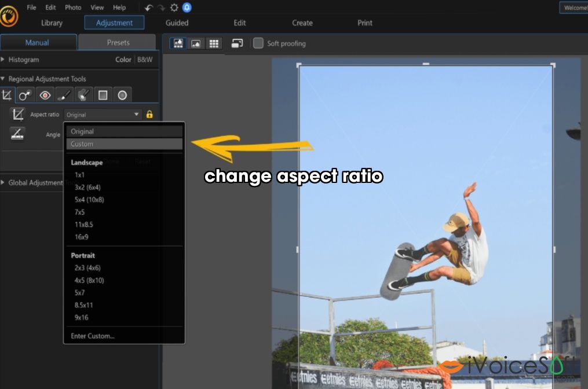The height and width of the screenshot is (389, 588).
Task: Expand the Histogram section
Action: pyautogui.click(x=3, y=59)
